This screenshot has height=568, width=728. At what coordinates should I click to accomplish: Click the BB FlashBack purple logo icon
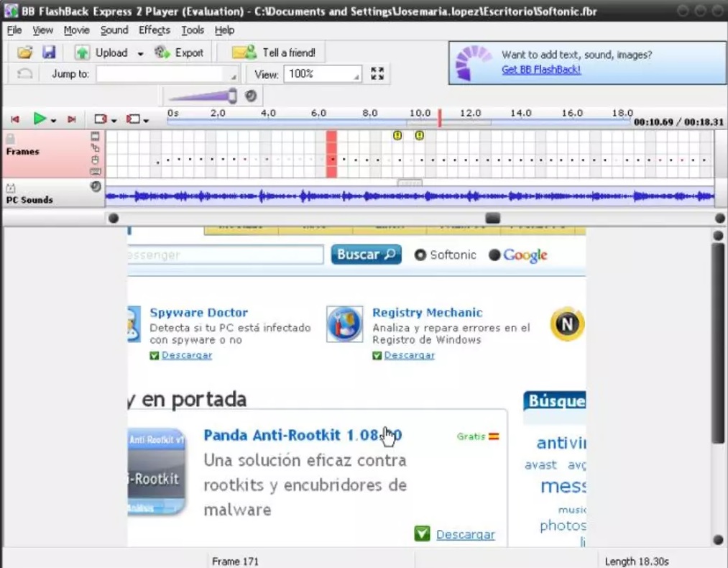(x=472, y=63)
